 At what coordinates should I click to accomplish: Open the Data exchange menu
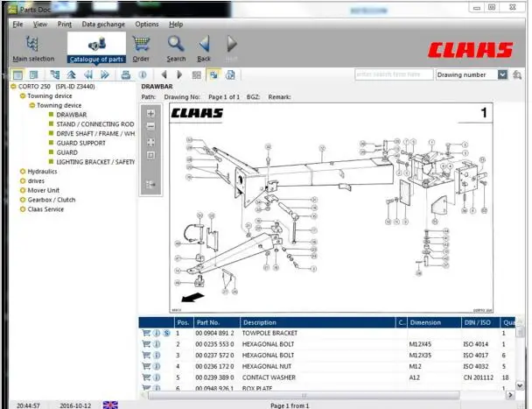tap(103, 25)
